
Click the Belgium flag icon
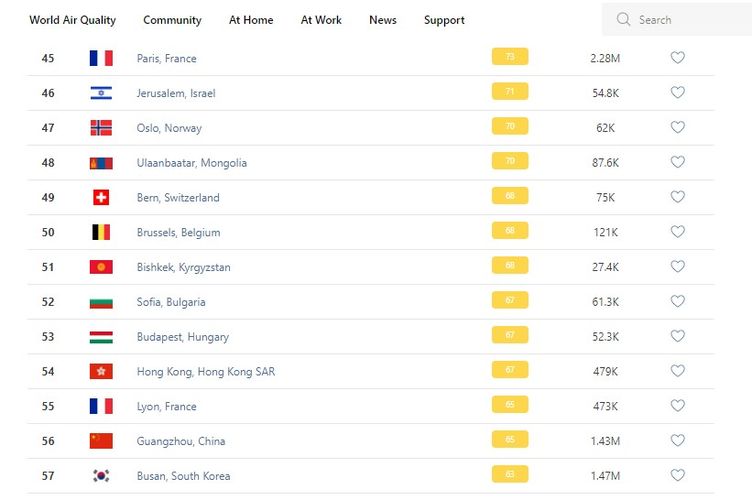point(101,232)
